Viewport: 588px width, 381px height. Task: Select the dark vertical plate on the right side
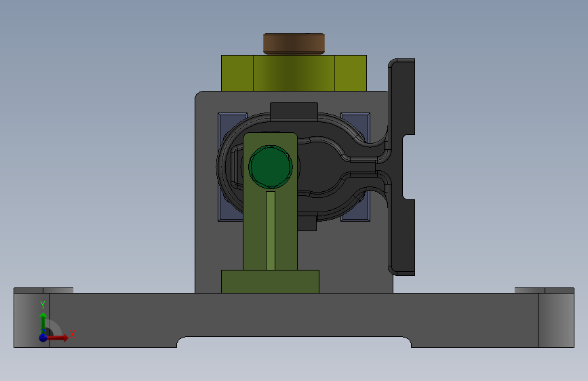[x=402, y=167]
